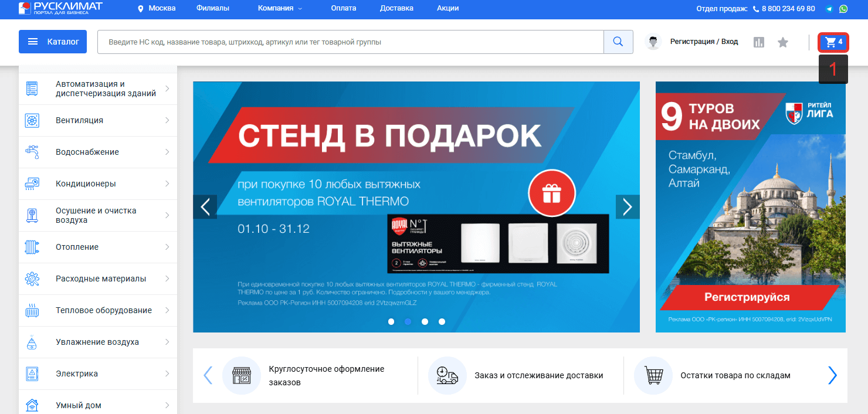This screenshot has height=414, width=868.
Task: Click the Электрика category icon
Action: coord(32,374)
